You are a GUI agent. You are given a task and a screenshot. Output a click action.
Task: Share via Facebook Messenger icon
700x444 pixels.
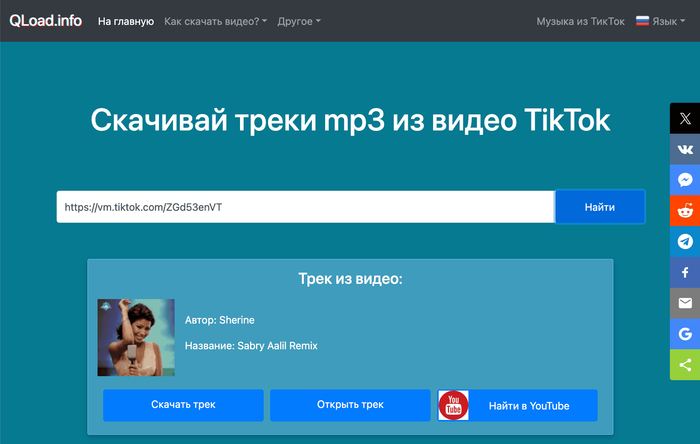coord(685,180)
